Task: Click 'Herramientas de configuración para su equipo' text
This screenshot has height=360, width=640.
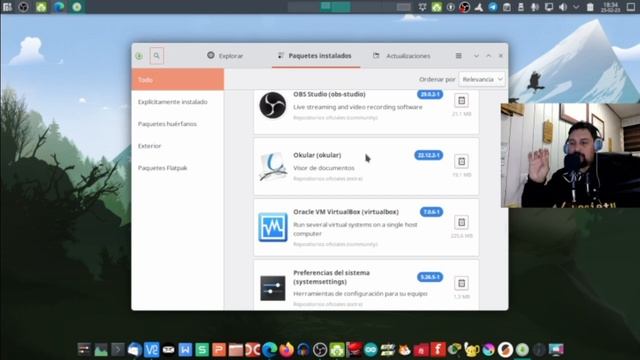Action: (x=360, y=293)
